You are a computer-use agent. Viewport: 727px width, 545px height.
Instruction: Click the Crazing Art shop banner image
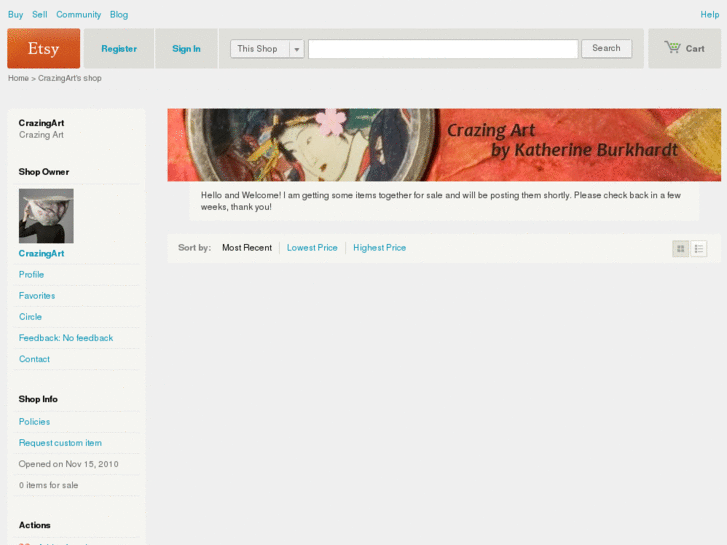[444, 145]
